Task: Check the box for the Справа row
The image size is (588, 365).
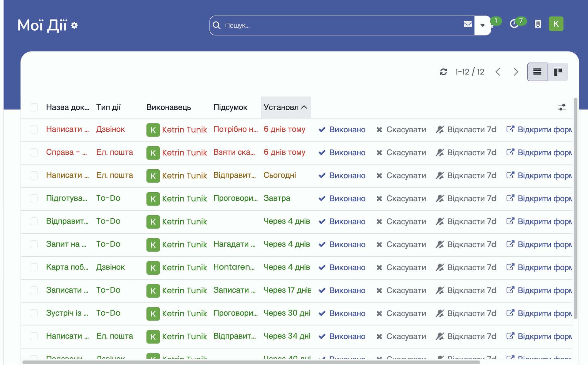Action: [x=34, y=152]
